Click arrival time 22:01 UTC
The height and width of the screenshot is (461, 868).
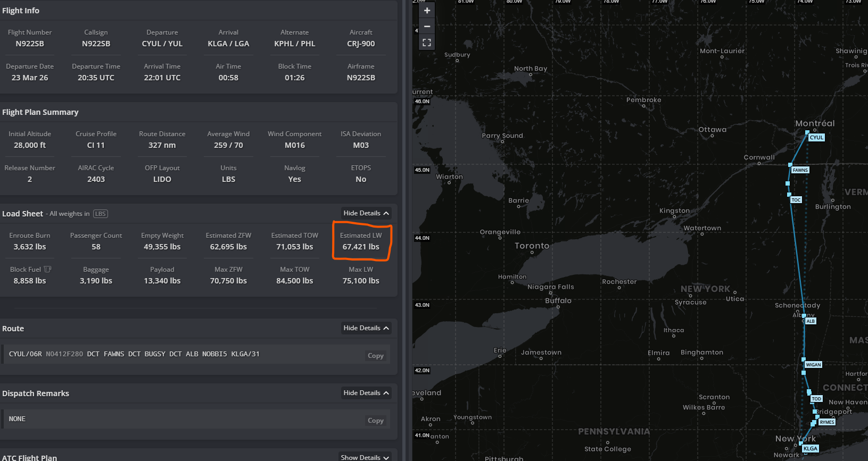162,78
